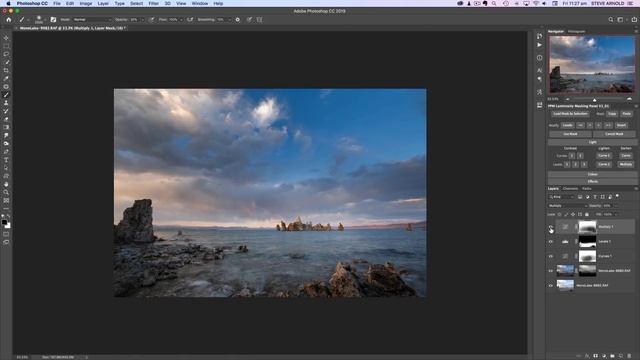Click the new adjustment layer icon

click(x=604, y=356)
